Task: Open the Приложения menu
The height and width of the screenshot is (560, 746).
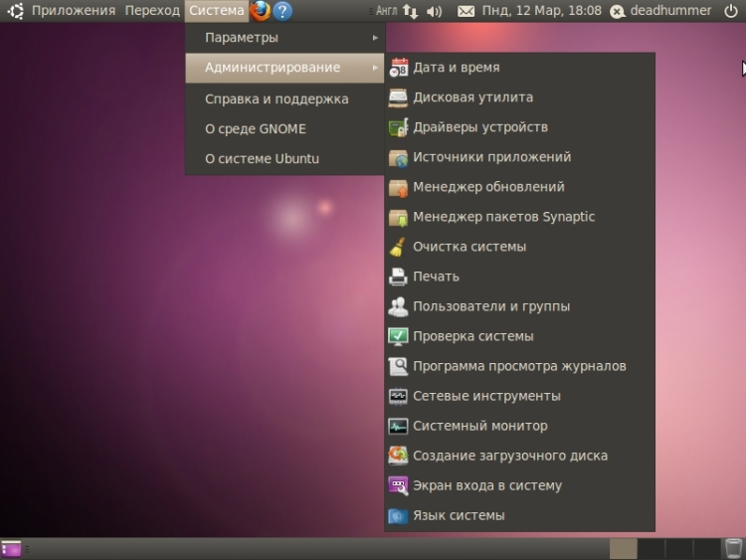Action: click(x=73, y=11)
